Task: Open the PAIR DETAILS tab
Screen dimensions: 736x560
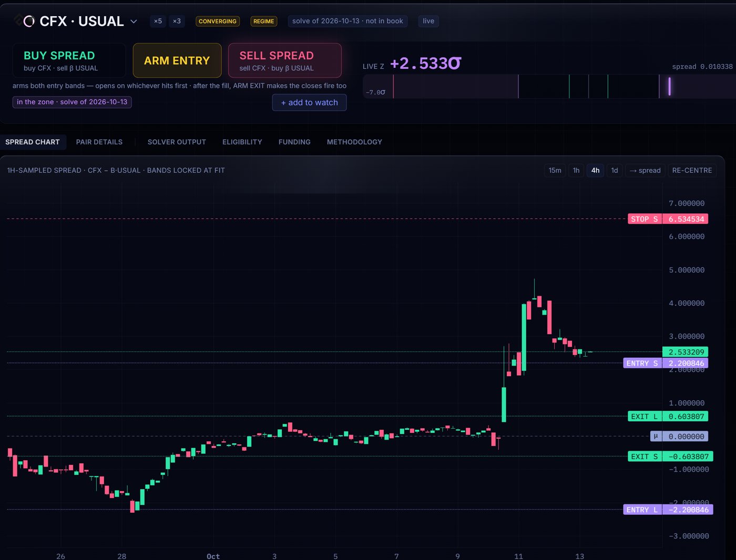Action: coord(99,142)
